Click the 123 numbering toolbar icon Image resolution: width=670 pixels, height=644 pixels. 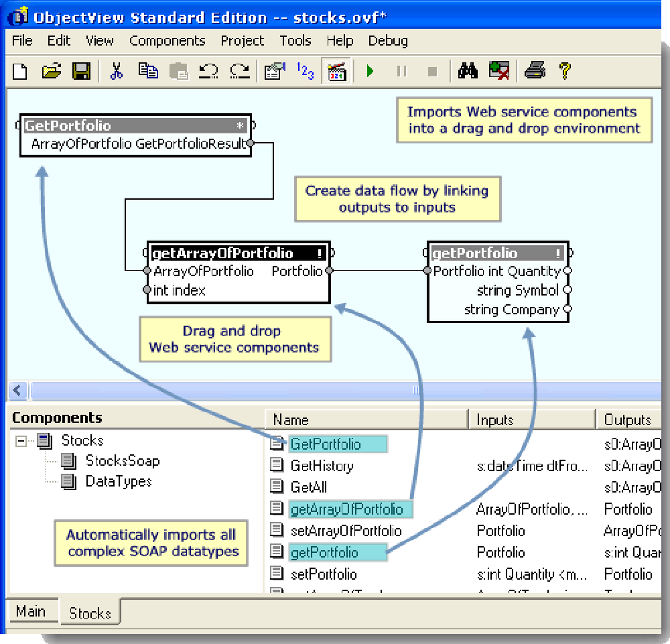(305, 71)
